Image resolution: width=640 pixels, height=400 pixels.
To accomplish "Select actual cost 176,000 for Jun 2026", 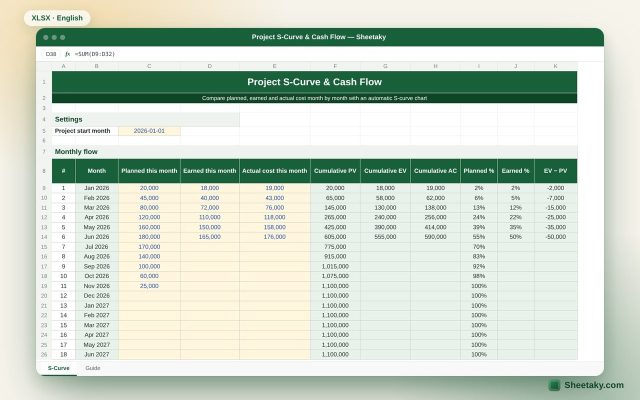I will coord(275,237).
